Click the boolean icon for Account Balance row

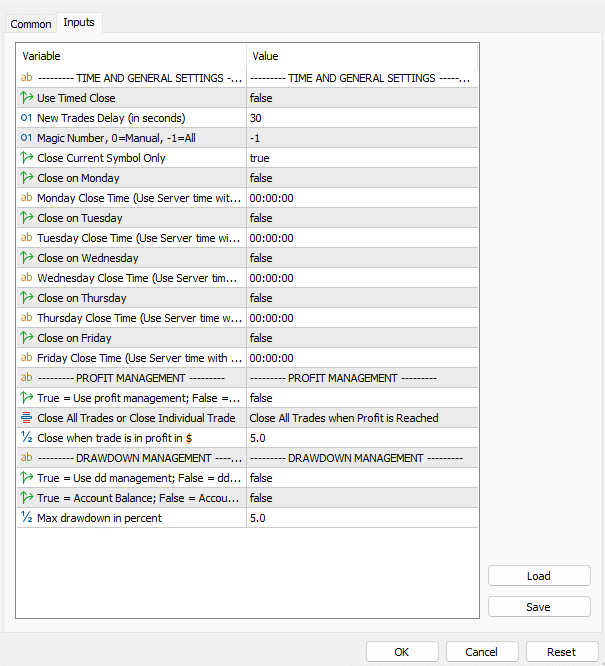pos(26,497)
